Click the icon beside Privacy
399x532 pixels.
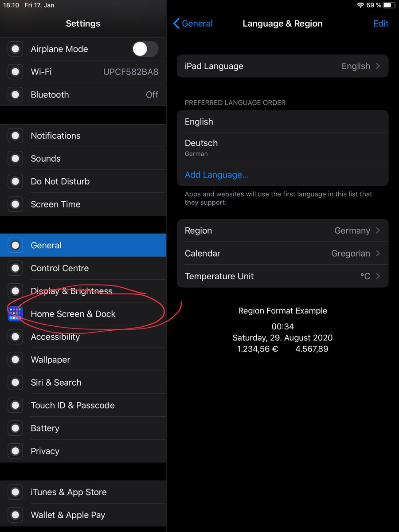tap(16, 451)
